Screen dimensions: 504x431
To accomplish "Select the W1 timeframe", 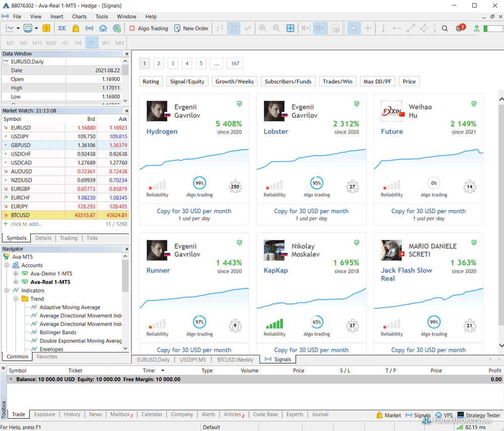I will (105, 43).
